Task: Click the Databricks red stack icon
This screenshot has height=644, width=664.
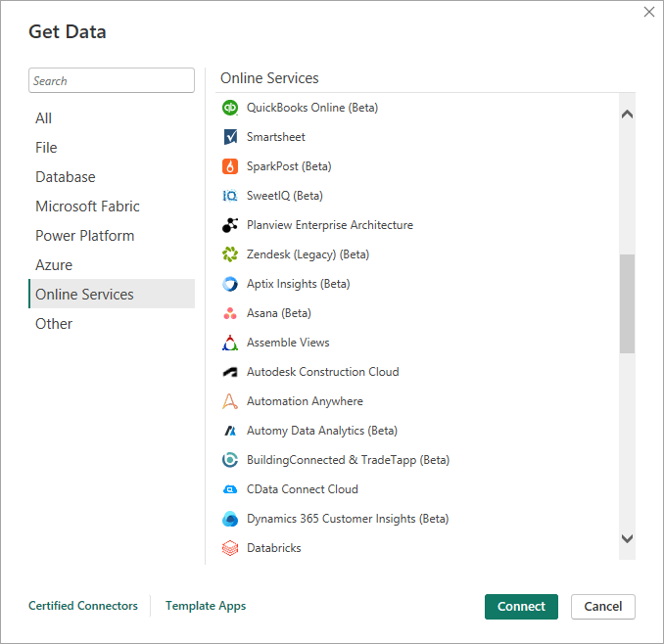Action: coord(230,548)
